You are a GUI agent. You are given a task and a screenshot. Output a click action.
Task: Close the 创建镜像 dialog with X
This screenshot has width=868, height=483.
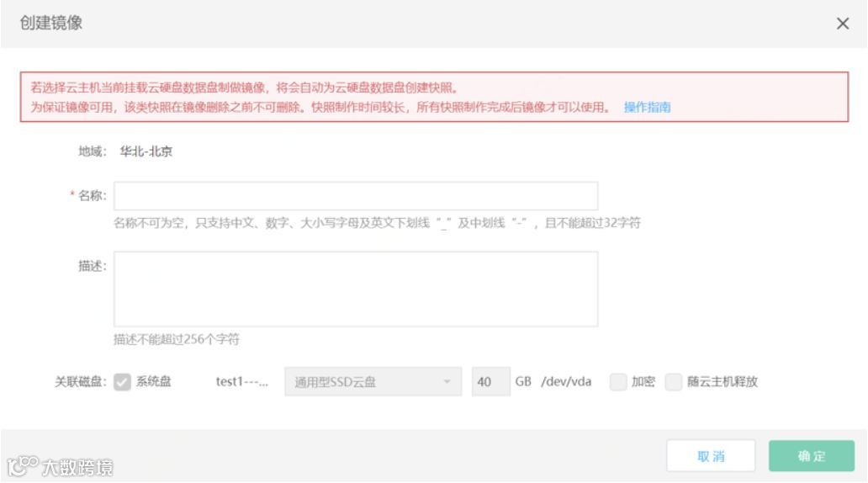coord(843,24)
